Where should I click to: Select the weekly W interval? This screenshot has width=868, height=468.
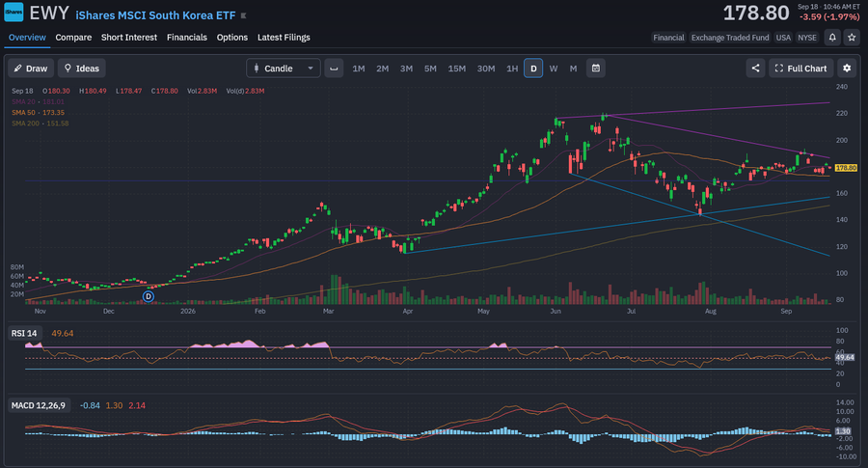[553, 69]
